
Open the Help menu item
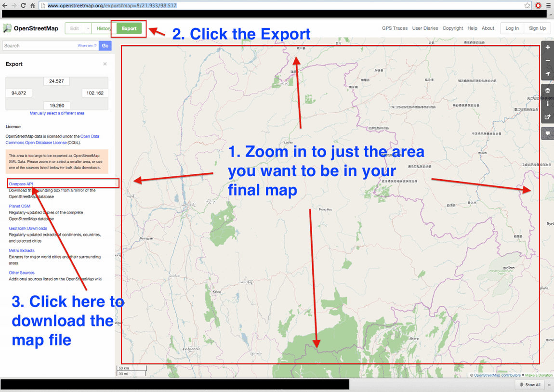click(473, 28)
